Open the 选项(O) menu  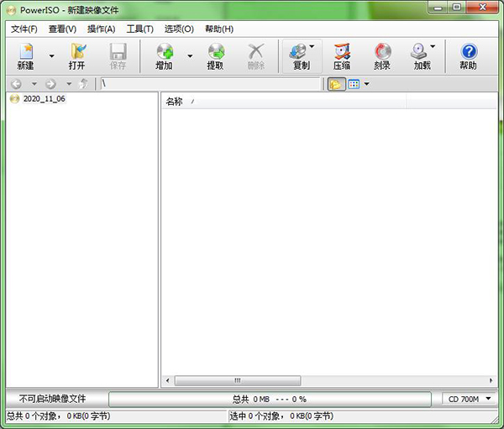tap(179, 29)
